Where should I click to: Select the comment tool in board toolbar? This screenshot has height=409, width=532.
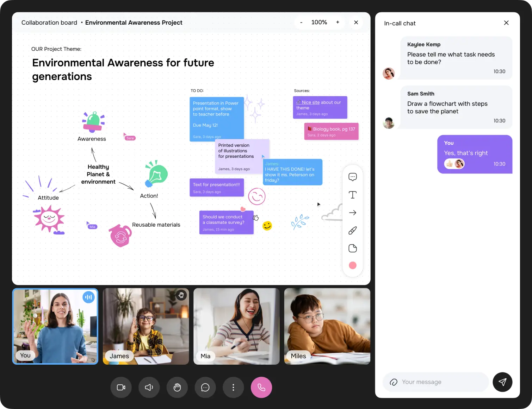[x=352, y=177]
